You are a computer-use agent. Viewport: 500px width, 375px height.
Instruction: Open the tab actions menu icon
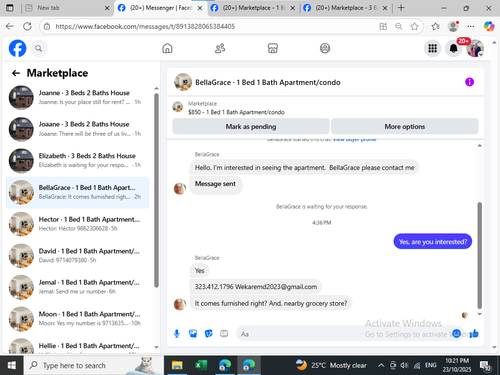tap(10, 8)
